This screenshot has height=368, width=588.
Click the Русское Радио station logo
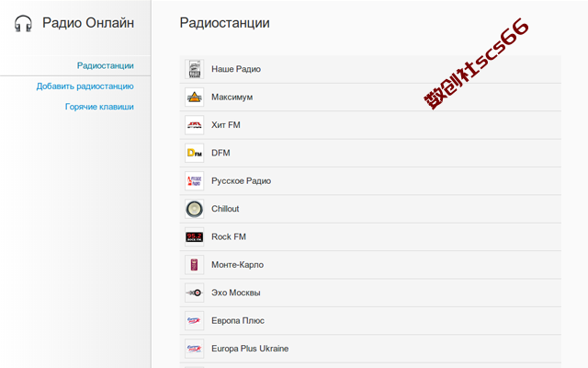pyautogui.click(x=194, y=181)
